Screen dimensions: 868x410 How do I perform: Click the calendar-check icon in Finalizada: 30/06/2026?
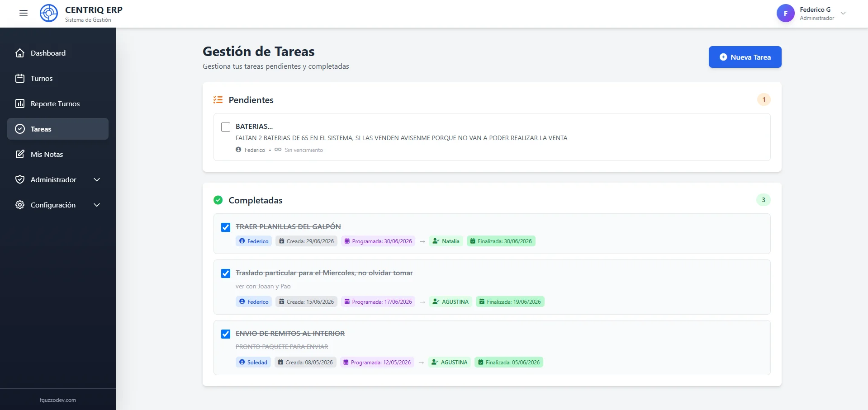tap(473, 241)
